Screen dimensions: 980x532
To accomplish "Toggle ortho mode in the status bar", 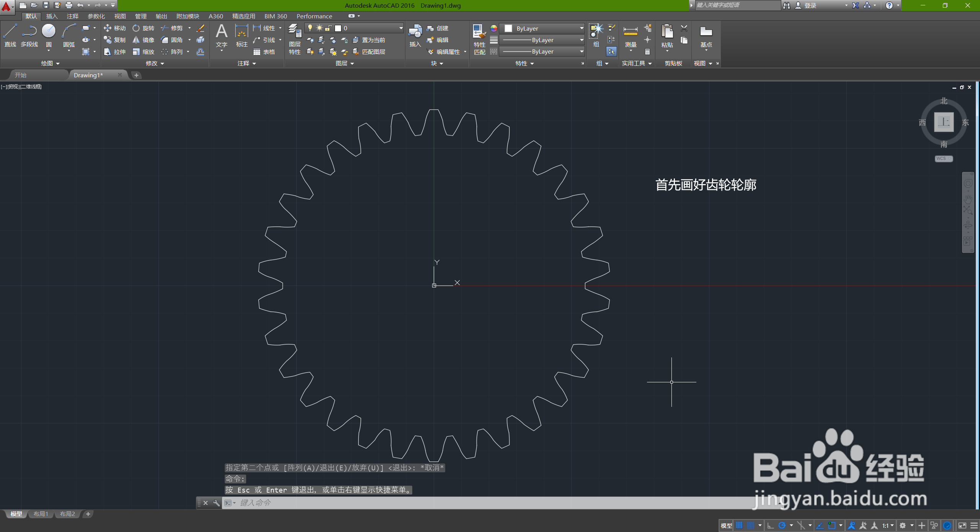I will click(771, 525).
